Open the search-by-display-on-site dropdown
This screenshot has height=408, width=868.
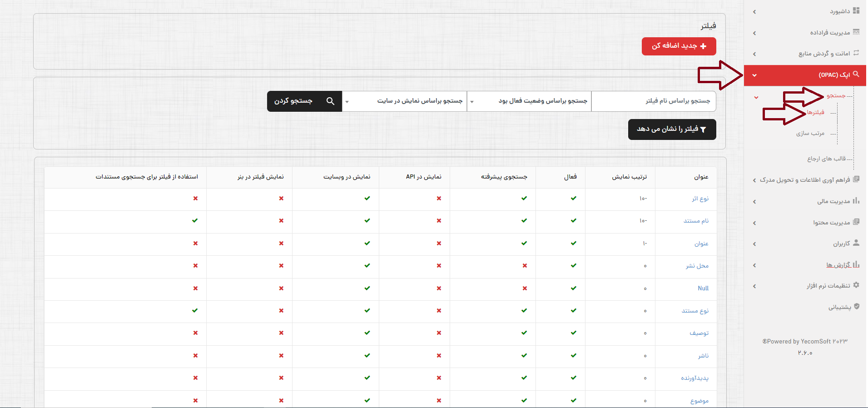tap(404, 101)
